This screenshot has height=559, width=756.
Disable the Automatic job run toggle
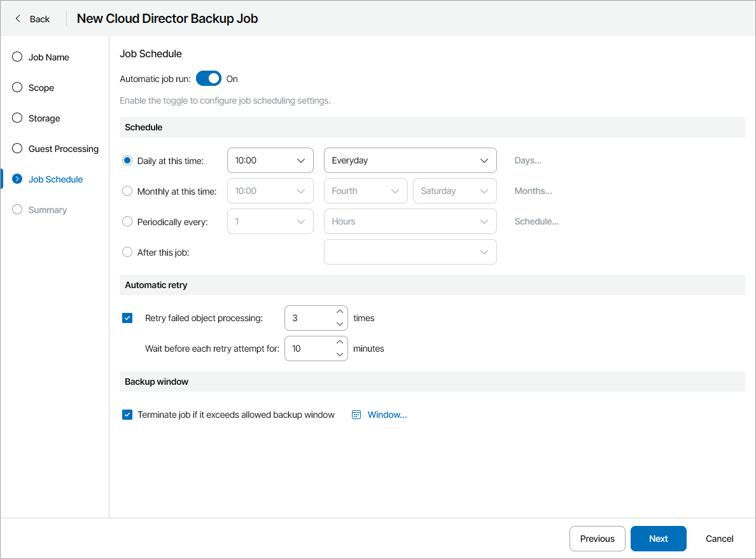tap(208, 78)
